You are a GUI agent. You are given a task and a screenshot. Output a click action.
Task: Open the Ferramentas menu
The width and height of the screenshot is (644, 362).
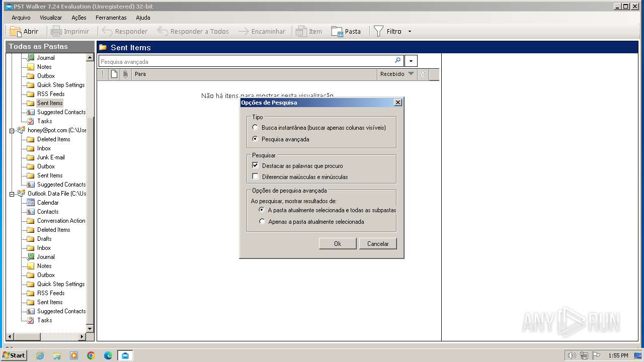coord(111,18)
